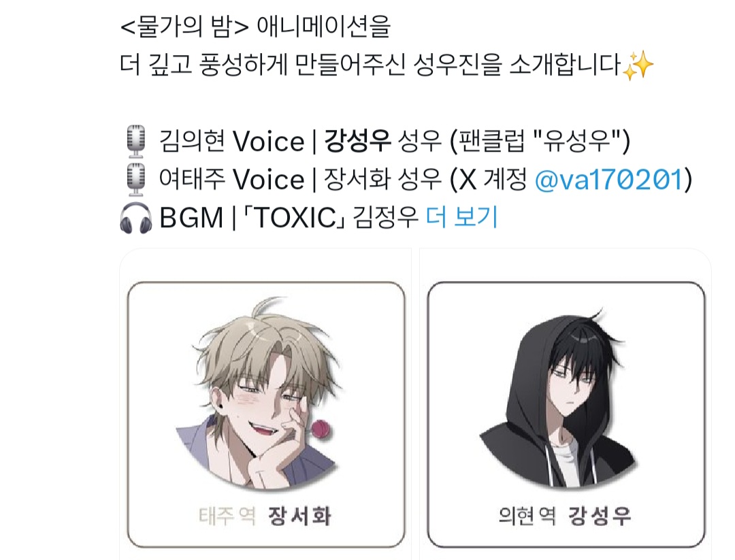
Task: Click the 의현 역 강성우 caption
Action: (565, 516)
